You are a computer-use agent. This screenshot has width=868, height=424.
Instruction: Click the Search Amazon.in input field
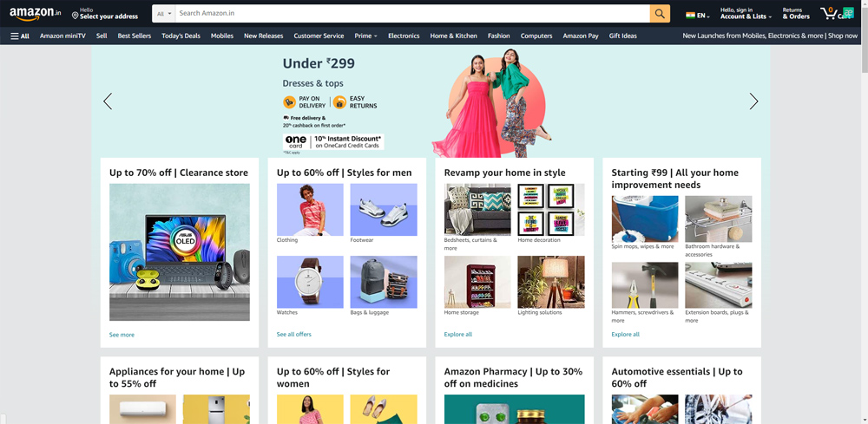pos(412,13)
